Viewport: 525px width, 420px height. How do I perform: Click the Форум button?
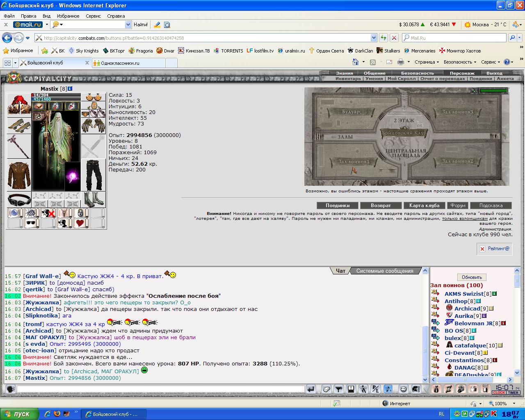pyautogui.click(x=458, y=205)
